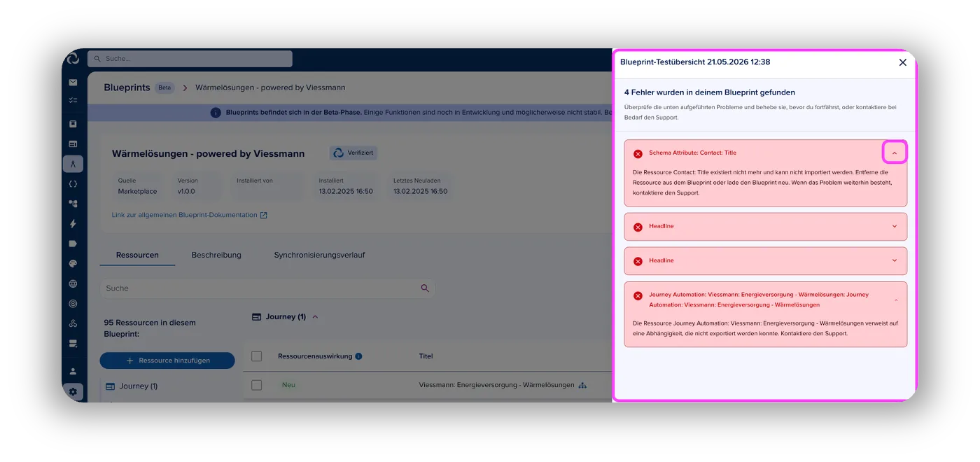This screenshot has height=462, width=980.
Task: Click the app logo in the sidebar
Action: 73,59
